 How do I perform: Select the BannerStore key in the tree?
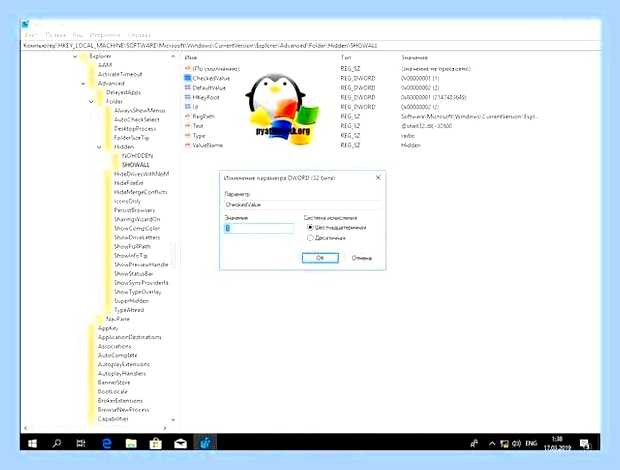[114, 382]
